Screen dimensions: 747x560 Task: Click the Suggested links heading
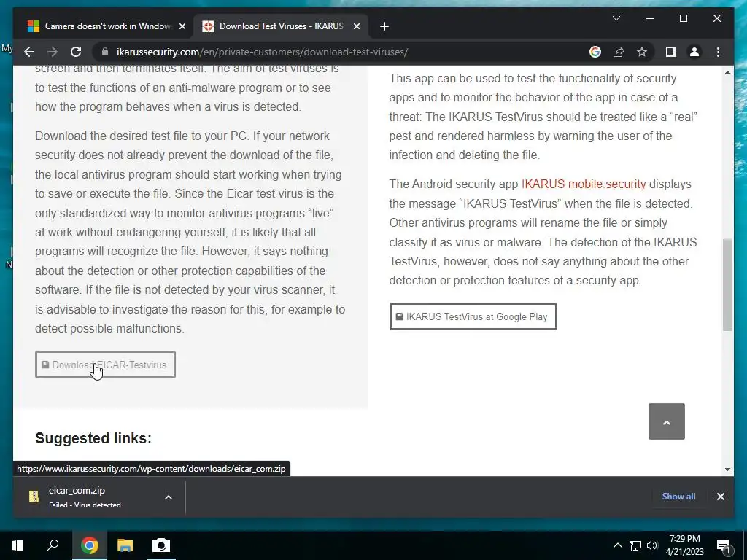[x=93, y=438]
